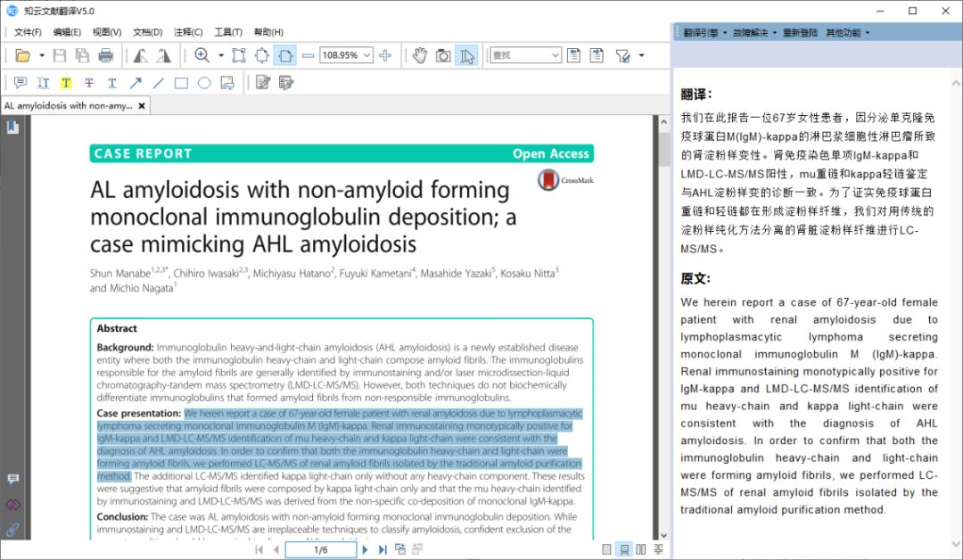Rotate page counterclockwise icon
Viewport: 963px width, 560px height.
coord(141,56)
